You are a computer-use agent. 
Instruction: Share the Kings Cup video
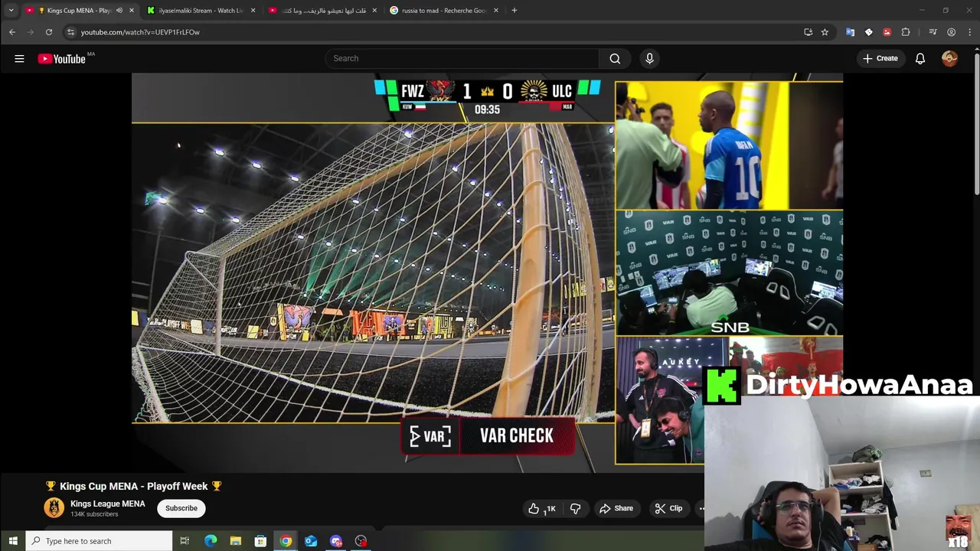pos(616,508)
